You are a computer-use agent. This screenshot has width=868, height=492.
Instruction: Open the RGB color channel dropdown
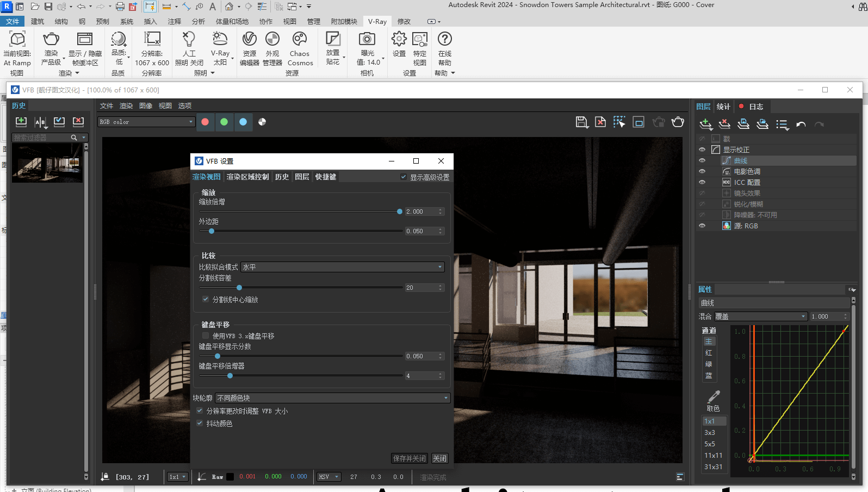146,122
